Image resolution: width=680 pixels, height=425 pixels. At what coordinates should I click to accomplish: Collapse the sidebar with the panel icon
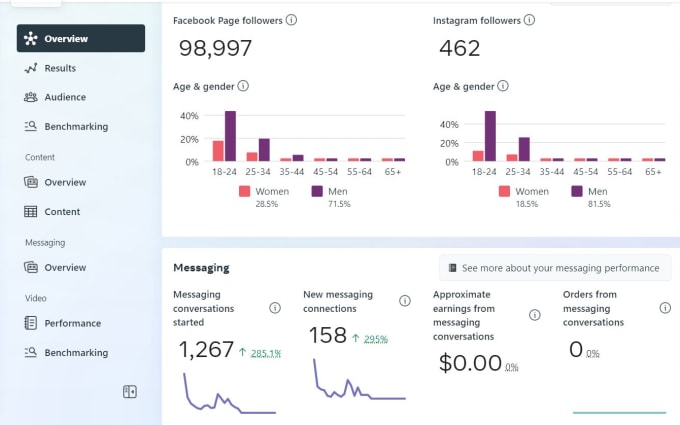click(130, 392)
